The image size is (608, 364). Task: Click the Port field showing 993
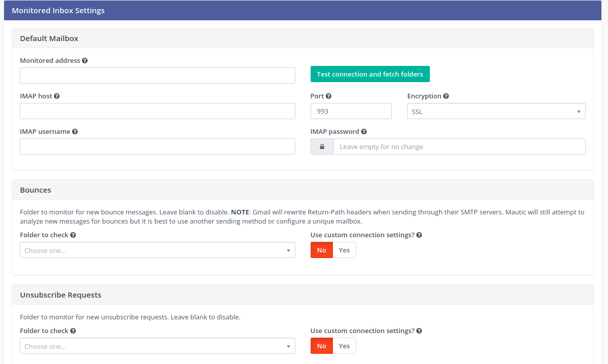click(x=351, y=111)
